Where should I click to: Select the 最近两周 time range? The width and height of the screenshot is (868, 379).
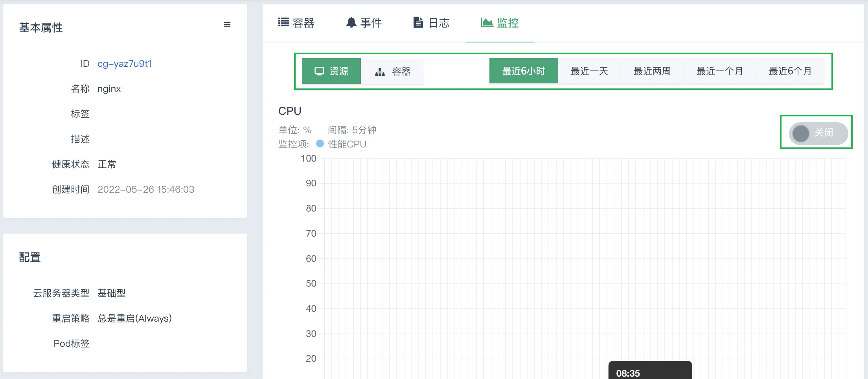[x=652, y=71]
